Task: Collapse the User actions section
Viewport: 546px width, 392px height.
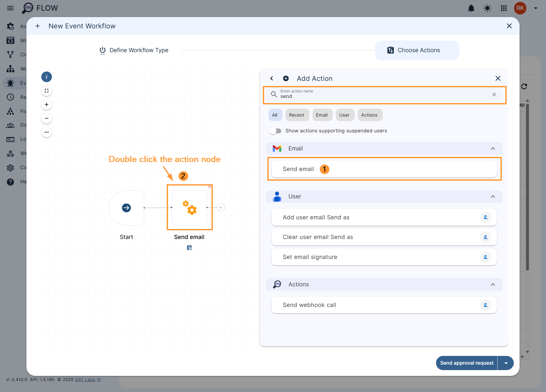Action: pyautogui.click(x=493, y=196)
